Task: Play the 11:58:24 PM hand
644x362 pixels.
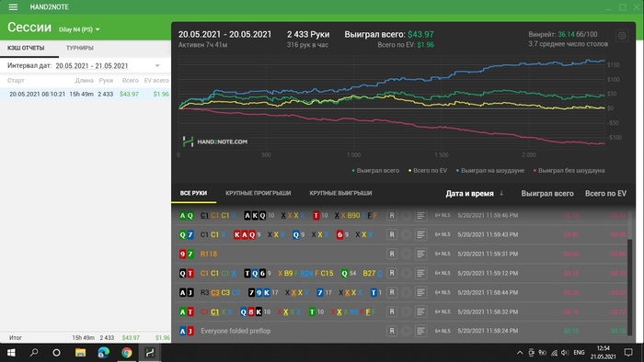Action: tap(407, 331)
